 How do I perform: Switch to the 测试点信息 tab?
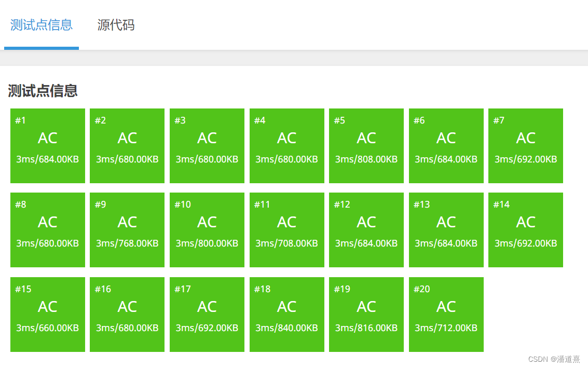[x=41, y=25]
